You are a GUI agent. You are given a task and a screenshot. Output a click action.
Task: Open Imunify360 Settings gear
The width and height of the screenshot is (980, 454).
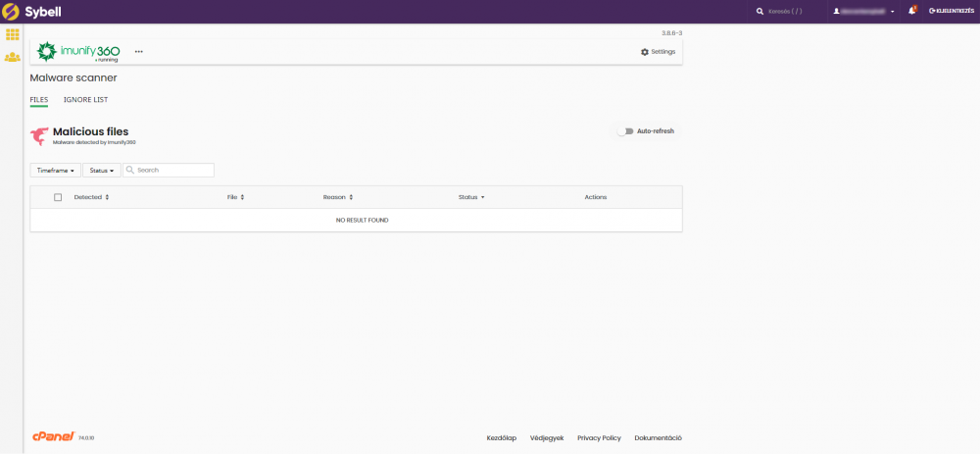659,52
